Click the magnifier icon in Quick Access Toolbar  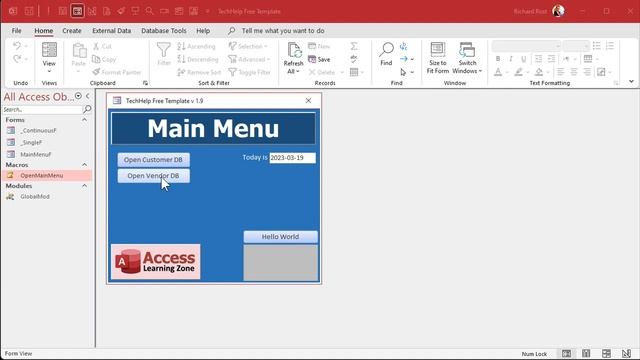[x=149, y=11]
